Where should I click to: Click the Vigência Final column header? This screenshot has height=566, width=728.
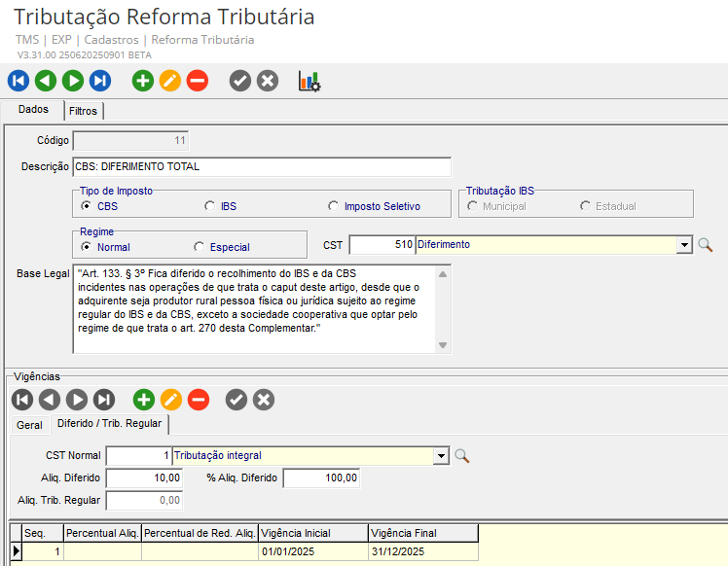point(423,534)
